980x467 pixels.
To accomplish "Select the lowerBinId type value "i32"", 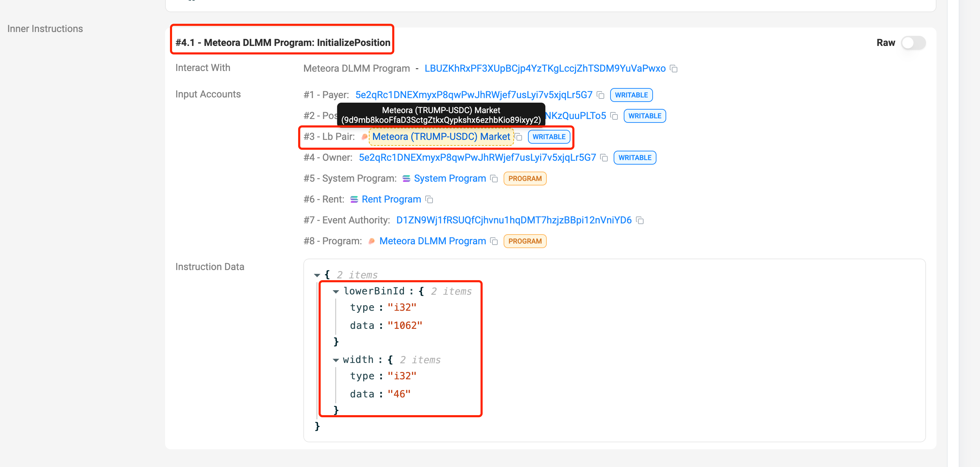I will tap(402, 307).
